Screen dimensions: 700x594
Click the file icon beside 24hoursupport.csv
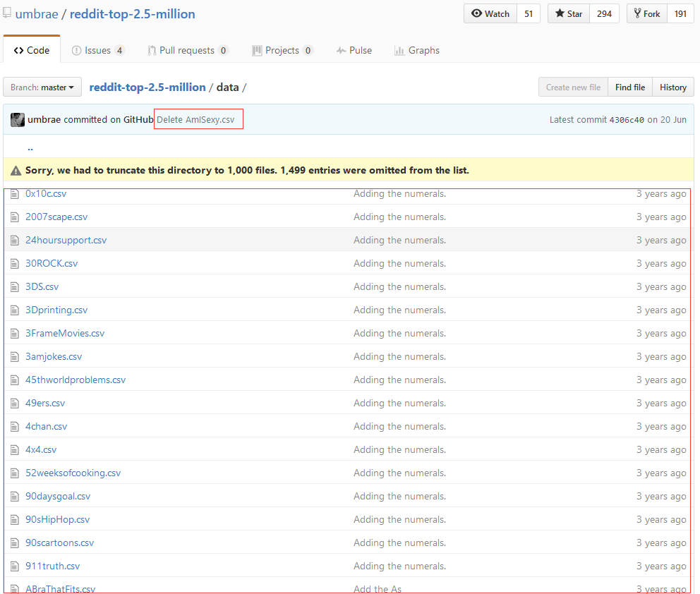click(15, 240)
